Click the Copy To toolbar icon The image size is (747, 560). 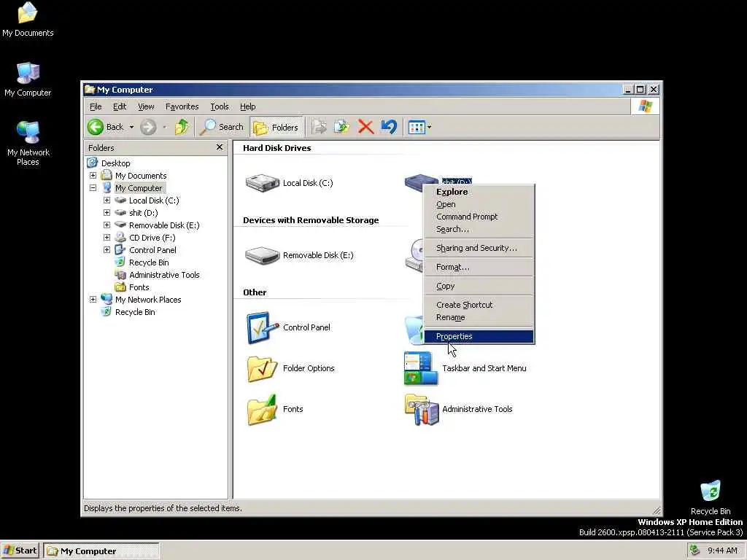[341, 127]
